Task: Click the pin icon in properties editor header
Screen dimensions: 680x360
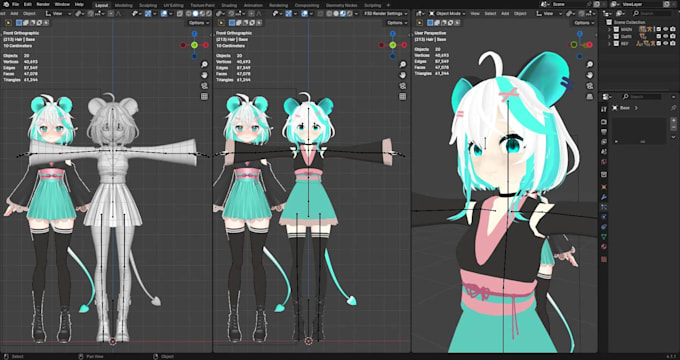Action: pos(673,108)
